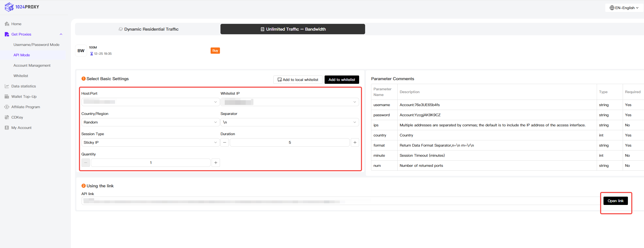Click the Open link button

pyautogui.click(x=615, y=201)
